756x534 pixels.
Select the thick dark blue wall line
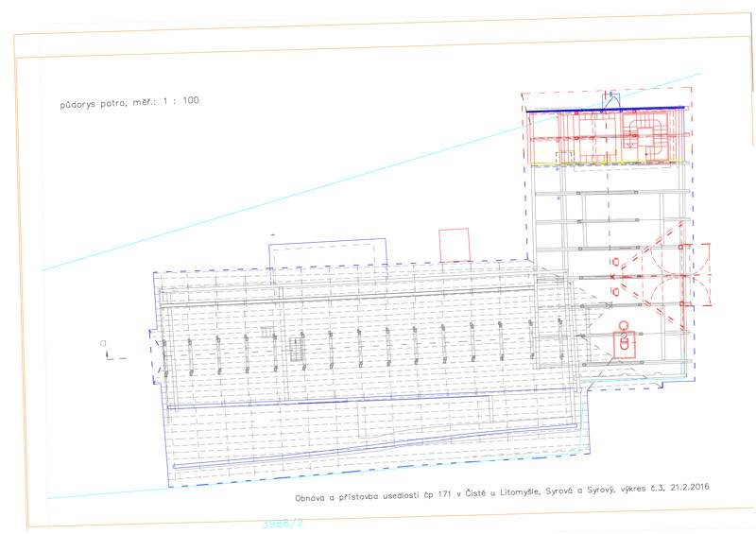pos(605,110)
